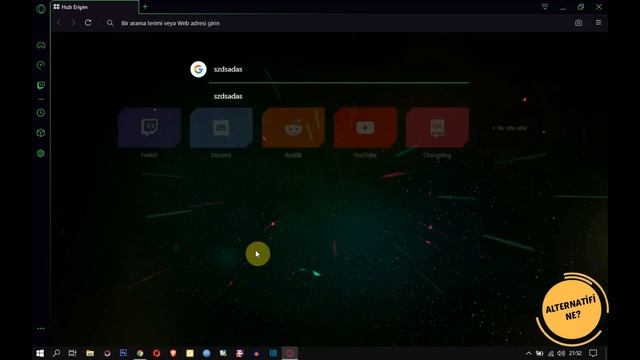
Task: Open the Discord speed dial tile
Action: [x=221, y=128]
